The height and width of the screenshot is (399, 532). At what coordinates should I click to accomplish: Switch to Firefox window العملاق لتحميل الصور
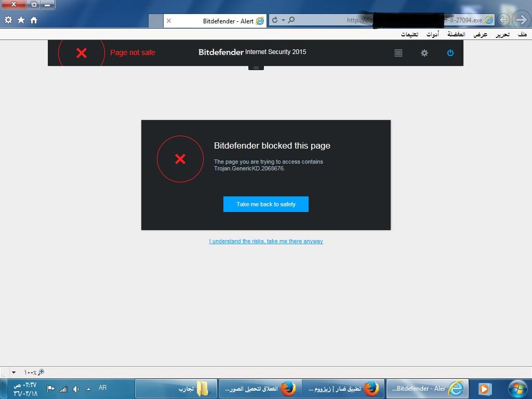pos(260,389)
